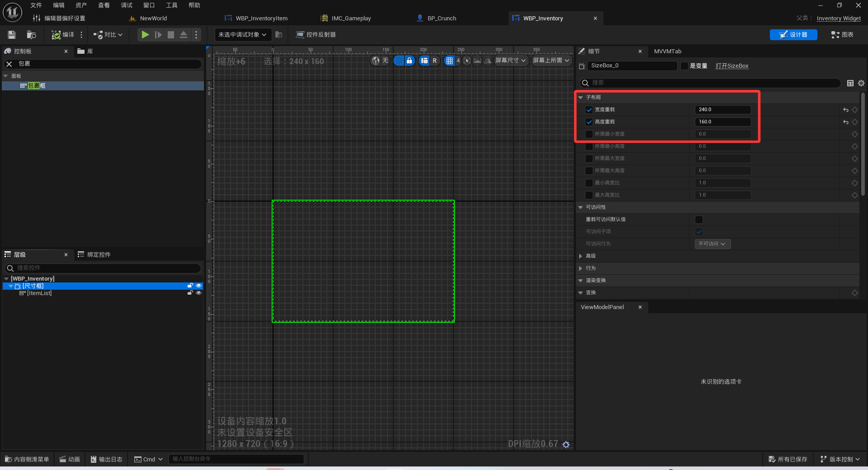Click the details search field
Screen dimensions: 868x470
710,83
